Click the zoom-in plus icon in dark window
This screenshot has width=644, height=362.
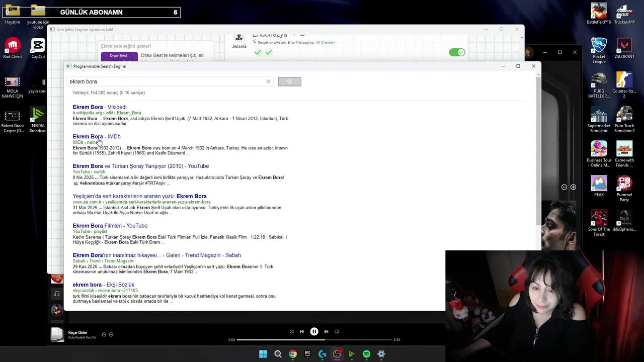pos(573,187)
